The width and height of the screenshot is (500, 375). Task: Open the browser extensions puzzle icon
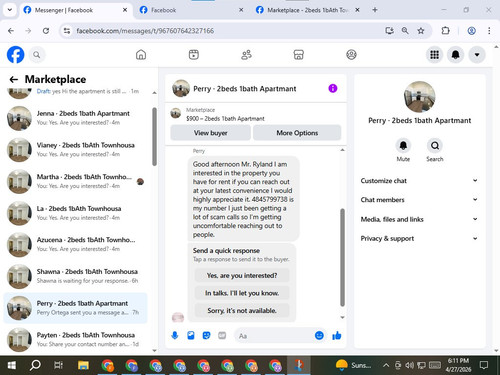click(445, 31)
